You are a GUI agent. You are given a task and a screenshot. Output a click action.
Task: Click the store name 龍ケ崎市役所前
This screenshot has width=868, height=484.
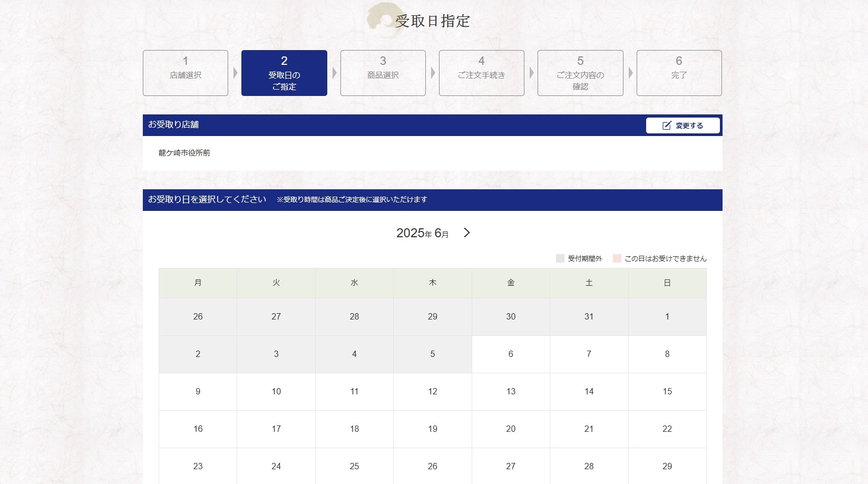point(184,153)
